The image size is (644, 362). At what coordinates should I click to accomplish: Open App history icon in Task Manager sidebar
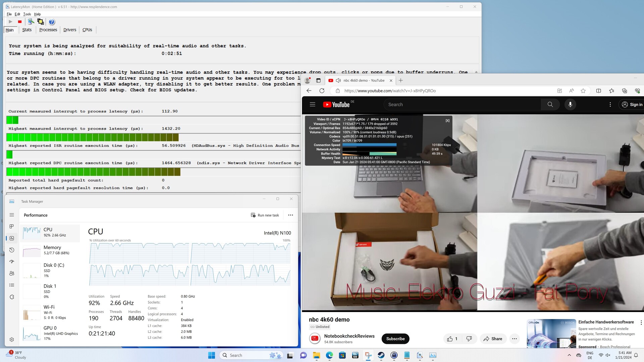12,250
